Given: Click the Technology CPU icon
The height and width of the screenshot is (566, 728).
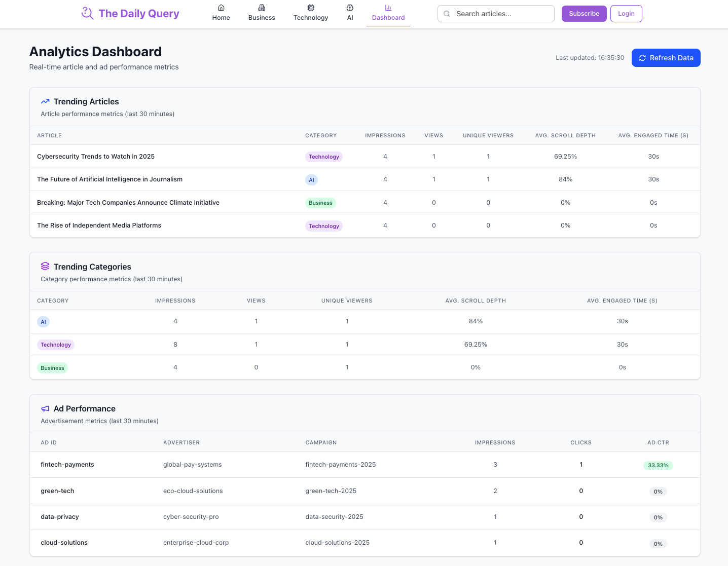Looking at the screenshot, I should point(311,8).
